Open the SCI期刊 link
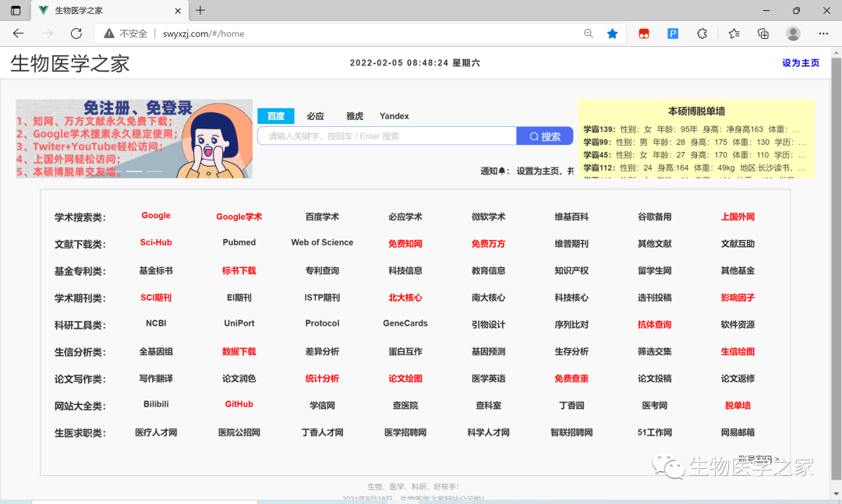Viewport: 842px width, 504px height. pyautogui.click(x=156, y=298)
